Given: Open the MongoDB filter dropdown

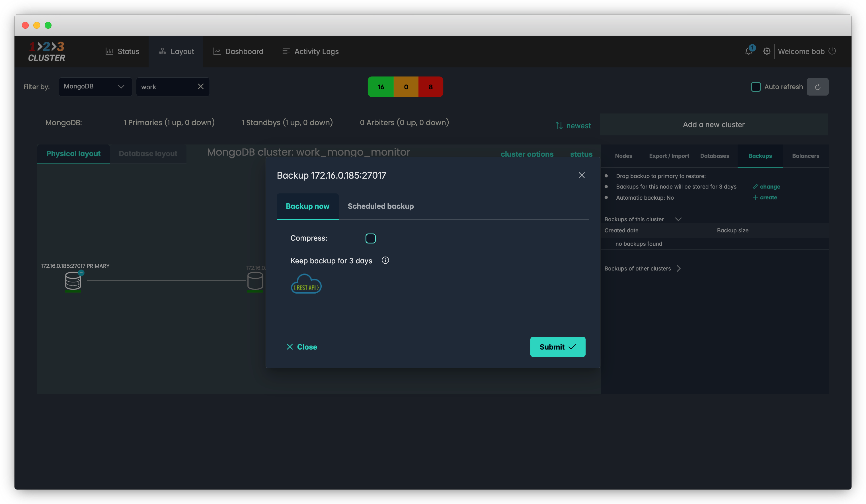Looking at the screenshot, I should click(95, 86).
